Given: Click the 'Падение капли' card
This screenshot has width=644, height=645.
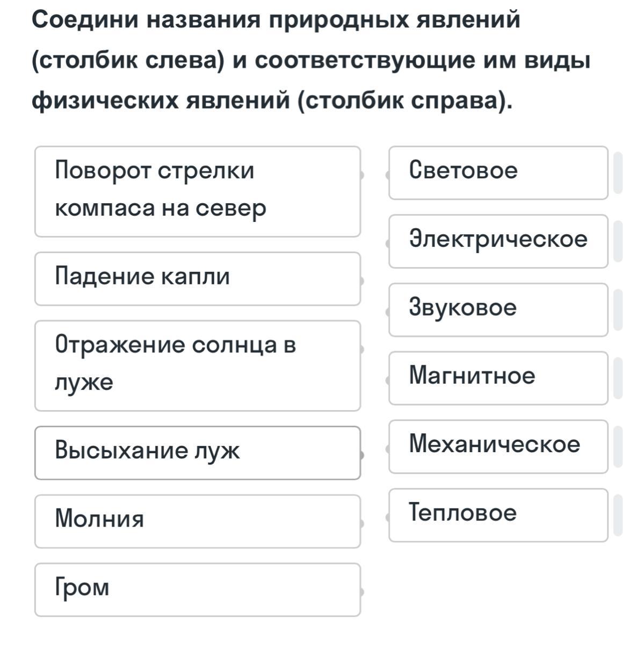Looking at the screenshot, I should click(x=197, y=278).
